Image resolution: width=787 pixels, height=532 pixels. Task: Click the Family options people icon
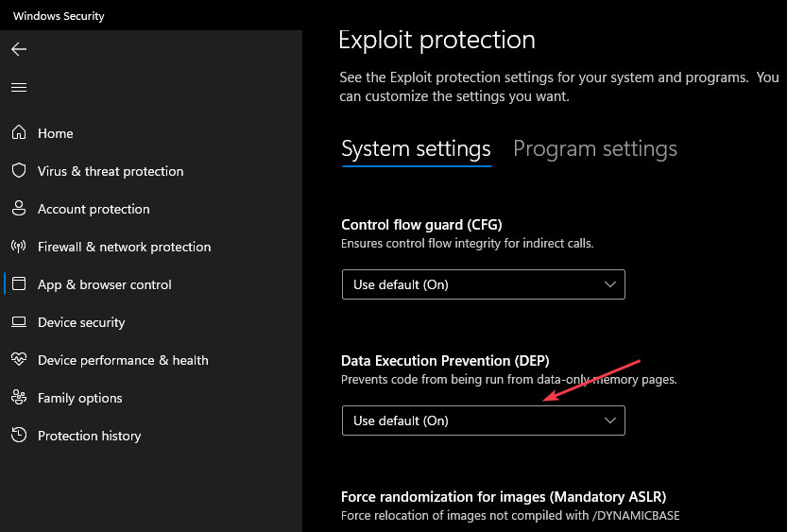pos(19,398)
